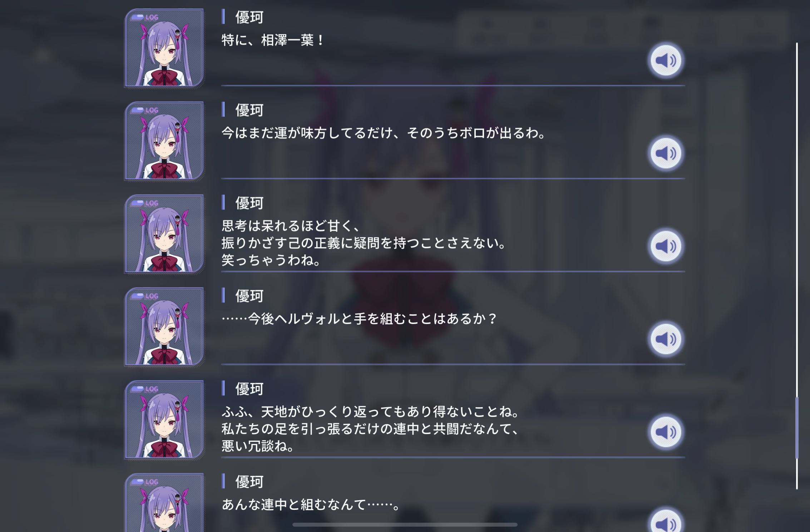Click the log scrollbar thumb on the right

click(x=797, y=428)
